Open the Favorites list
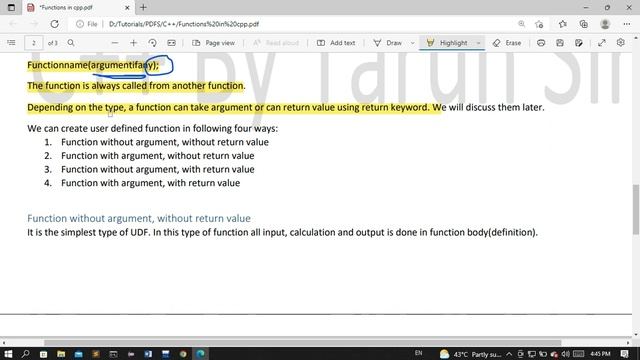The image size is (640, 360). pyautogui.click(x=562, y=24)
